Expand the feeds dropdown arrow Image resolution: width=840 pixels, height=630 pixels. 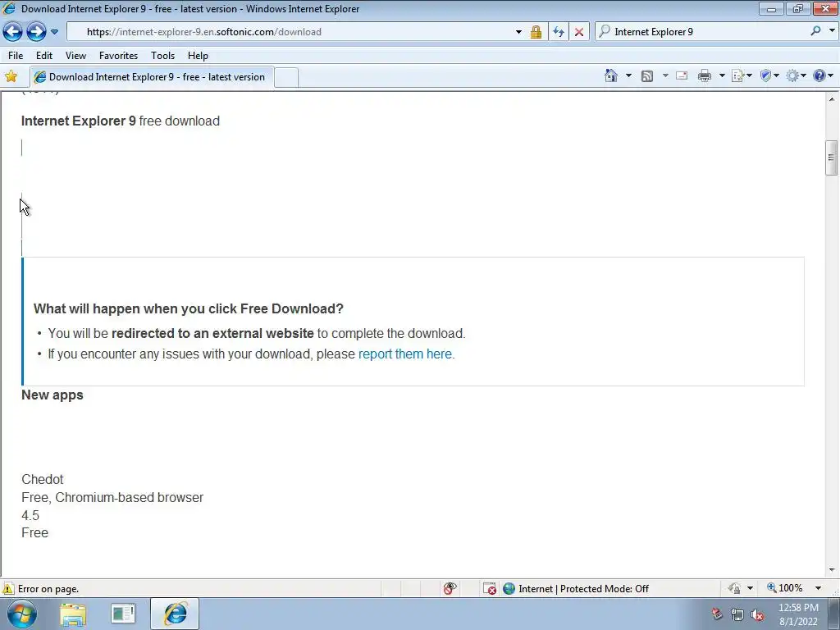[x=665, y=76]
